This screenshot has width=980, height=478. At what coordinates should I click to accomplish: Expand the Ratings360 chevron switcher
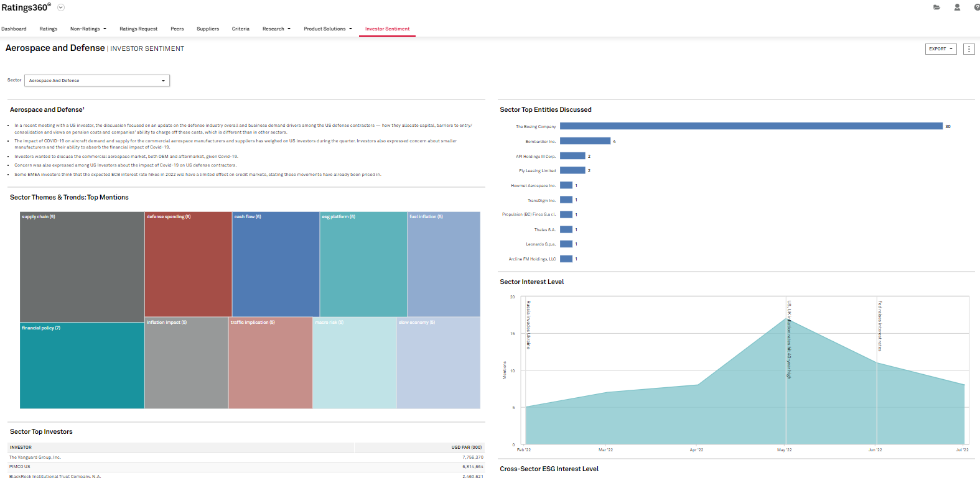61,7
